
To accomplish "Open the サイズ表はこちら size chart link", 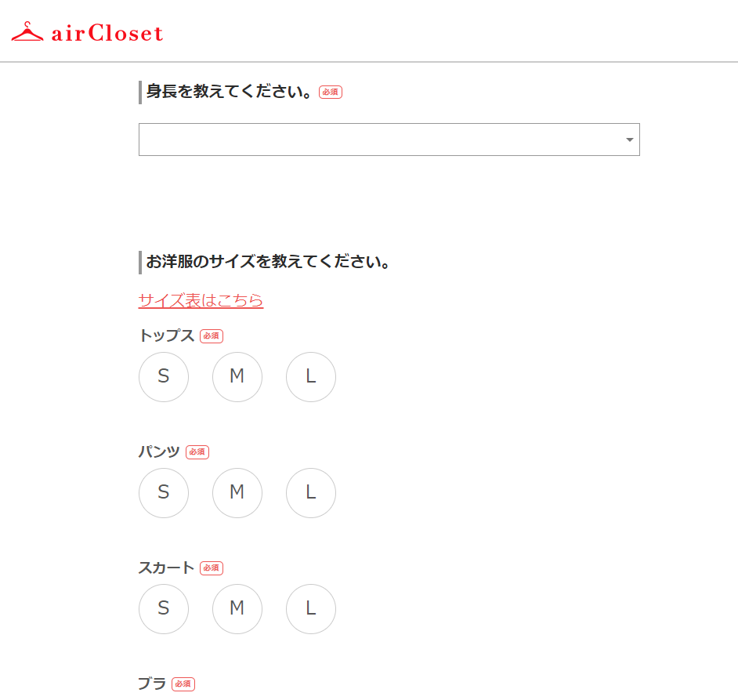I will [201, 300].
